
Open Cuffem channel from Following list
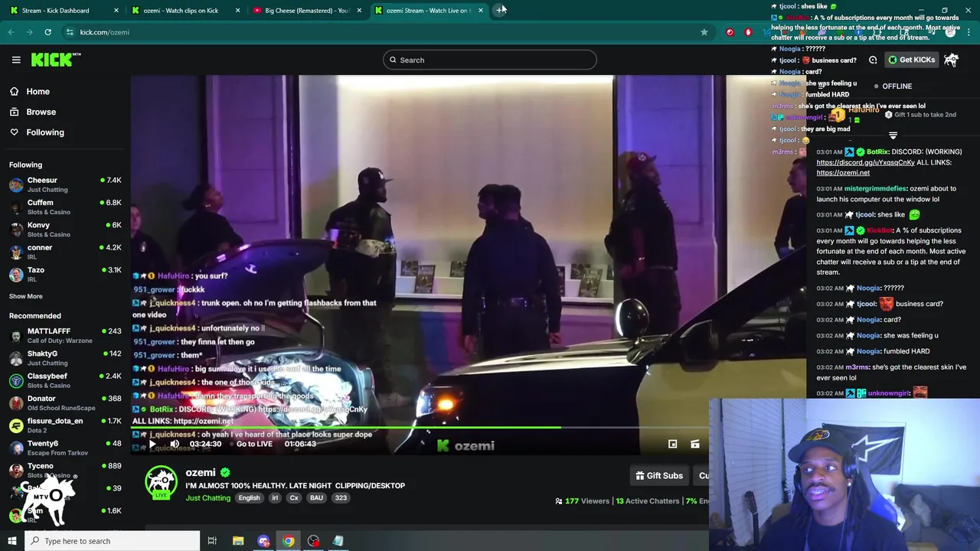click(65, 207)
